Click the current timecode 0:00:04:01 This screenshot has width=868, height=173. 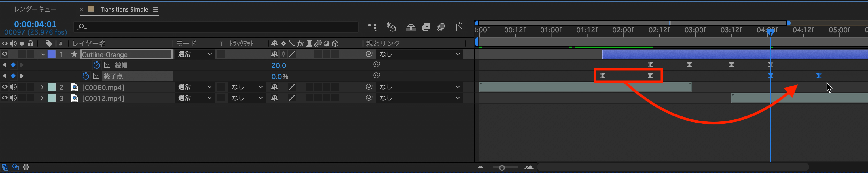pos(35,24)
